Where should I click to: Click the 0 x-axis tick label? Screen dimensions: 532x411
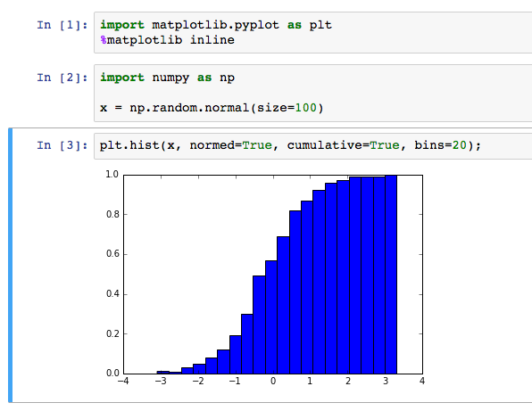coord(273,382)
